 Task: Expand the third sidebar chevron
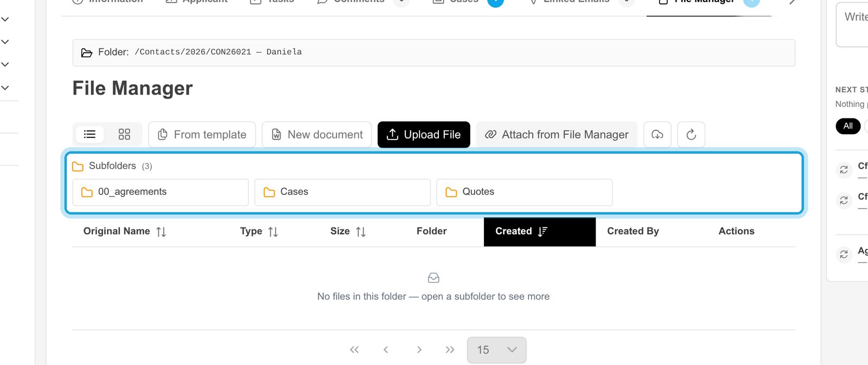5,65
